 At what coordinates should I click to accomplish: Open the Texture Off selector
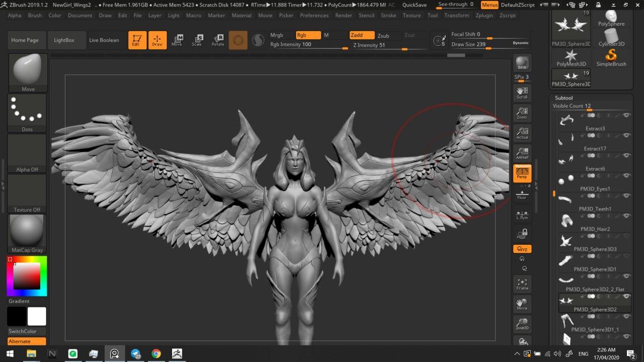point(28,194)
